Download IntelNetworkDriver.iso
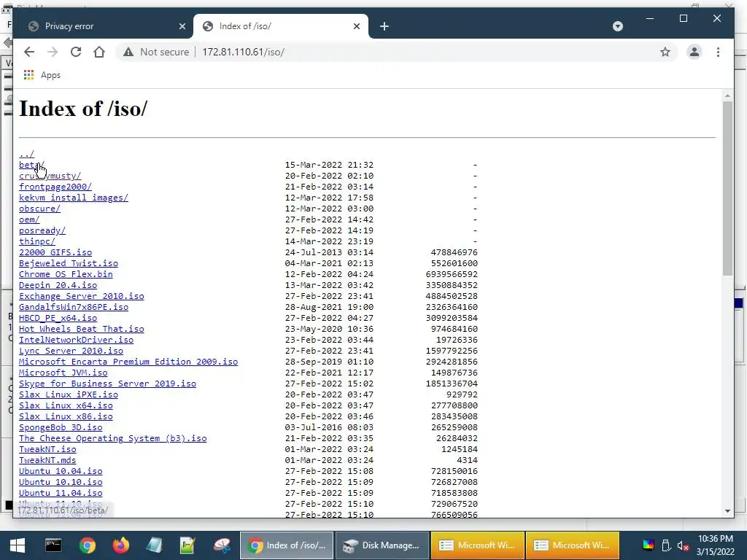 pyautogui.click(x=76, y=340)
